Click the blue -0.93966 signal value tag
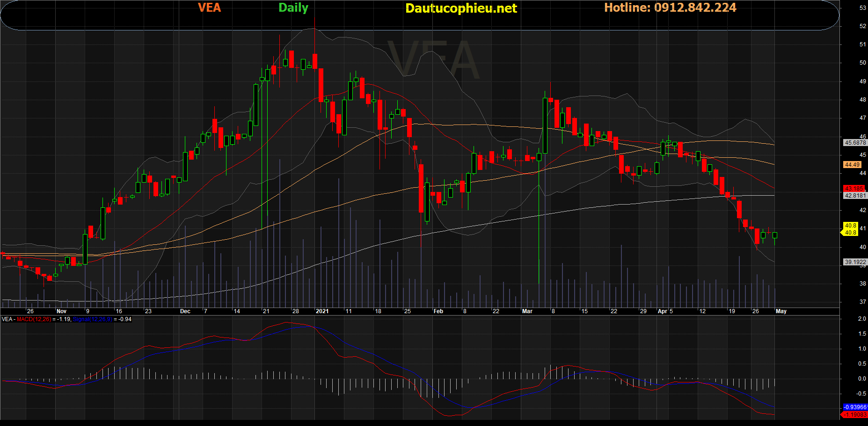The width and height of the screenshot is (868, 426). [855, 407]
